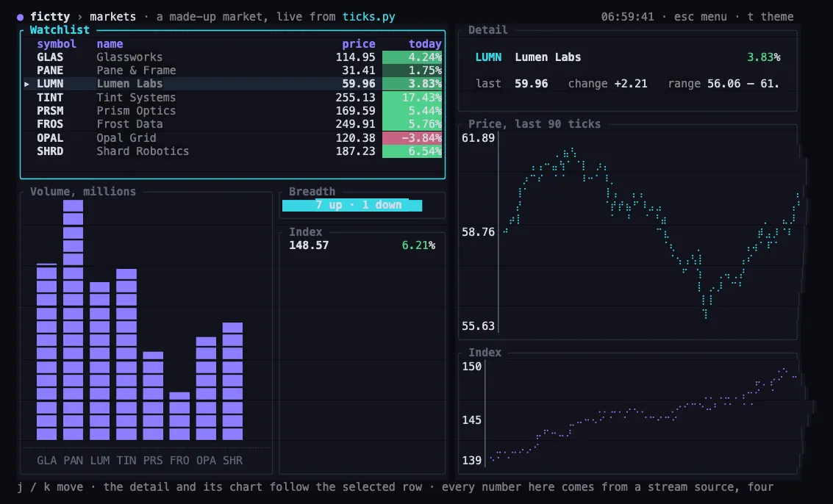The height and width of the screenshot is (504, 833).
Task: Click the Detail panel title
Action: click(x=487, y=29)
